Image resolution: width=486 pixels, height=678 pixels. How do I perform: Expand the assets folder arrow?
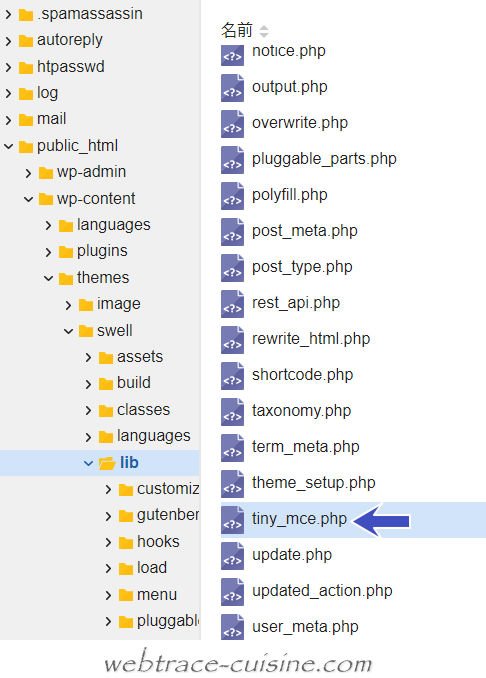click(88, 358)
